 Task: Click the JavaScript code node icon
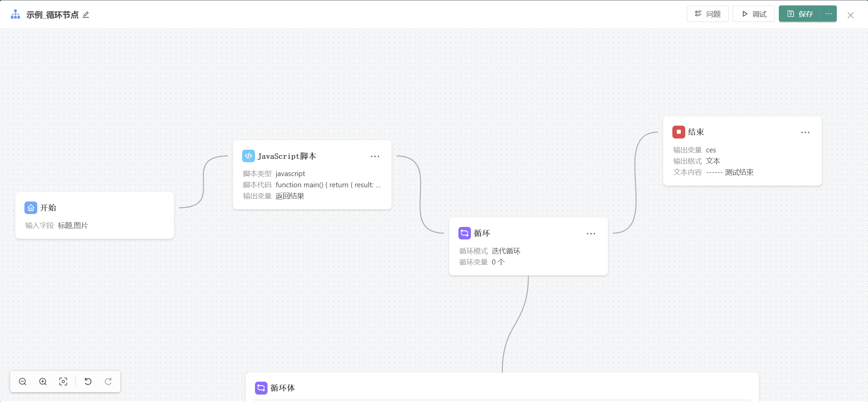click(x=248, y=156)
